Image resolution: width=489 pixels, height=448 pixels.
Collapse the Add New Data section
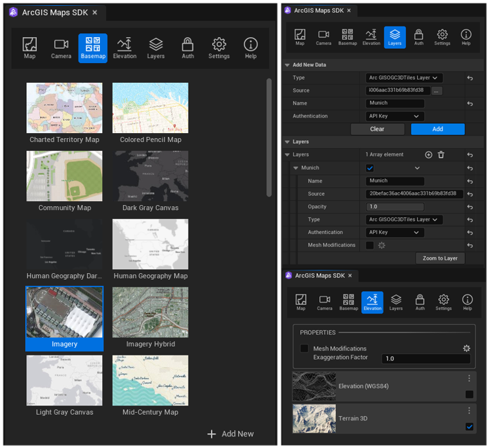[288, 65]
